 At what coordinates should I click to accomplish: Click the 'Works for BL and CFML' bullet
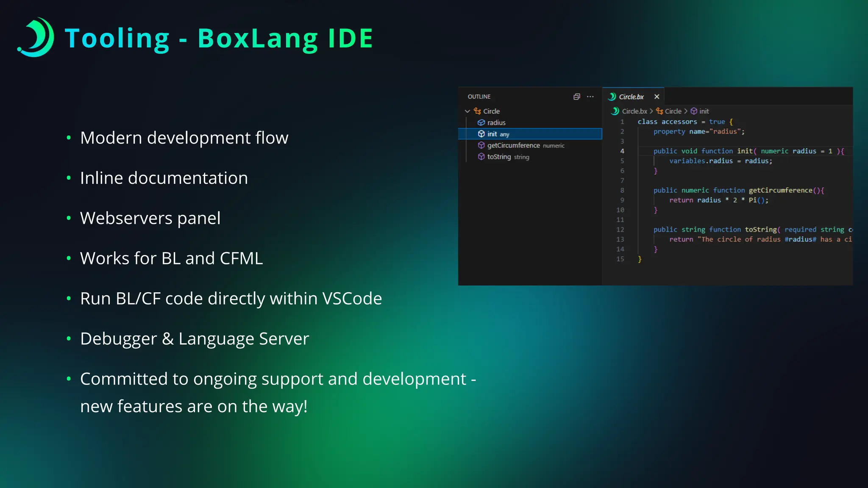pyautogui.click(x=172, y=258)
